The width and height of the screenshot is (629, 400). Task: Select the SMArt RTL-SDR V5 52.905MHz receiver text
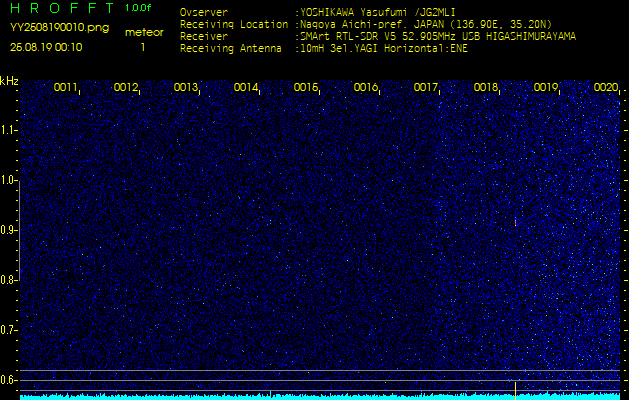coord(378,37)
